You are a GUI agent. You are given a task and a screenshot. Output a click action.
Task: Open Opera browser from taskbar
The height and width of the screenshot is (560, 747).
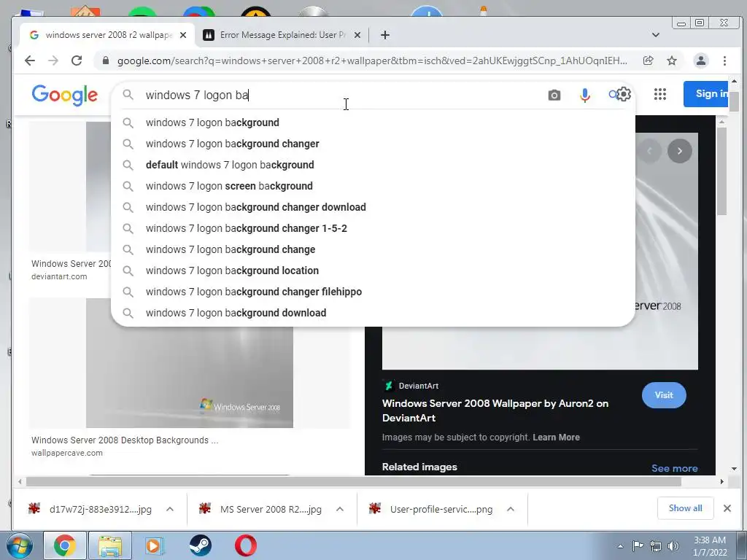click(x=246, y=545)
